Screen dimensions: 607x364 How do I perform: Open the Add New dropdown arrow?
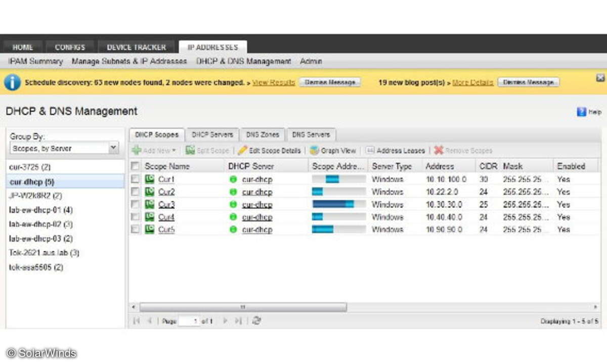174,151
